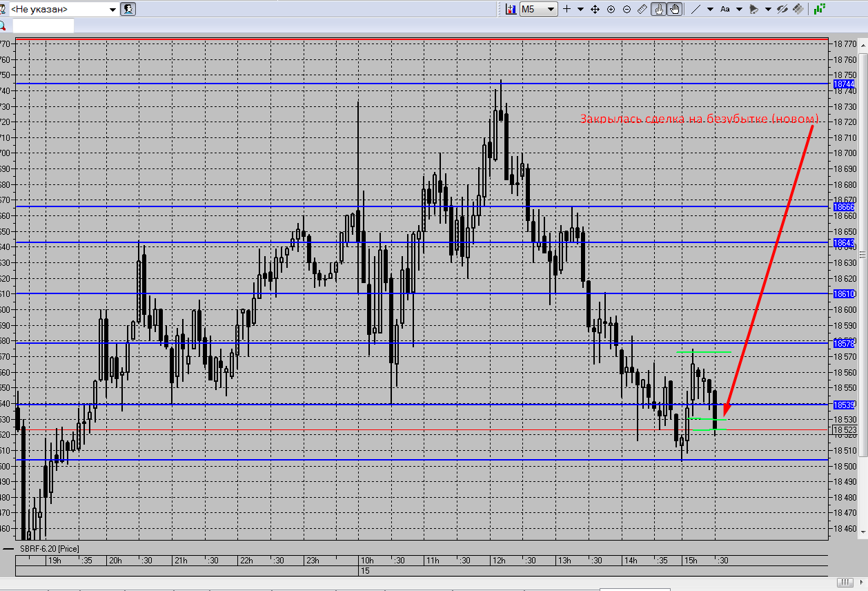The width and height of the screenshot is (868, 591).
Task: Click the green bars indicator icon
Action: point(820,9)
